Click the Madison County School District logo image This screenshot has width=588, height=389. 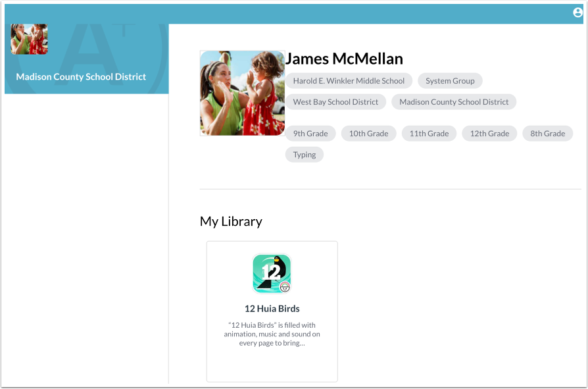tap(28, 38)
